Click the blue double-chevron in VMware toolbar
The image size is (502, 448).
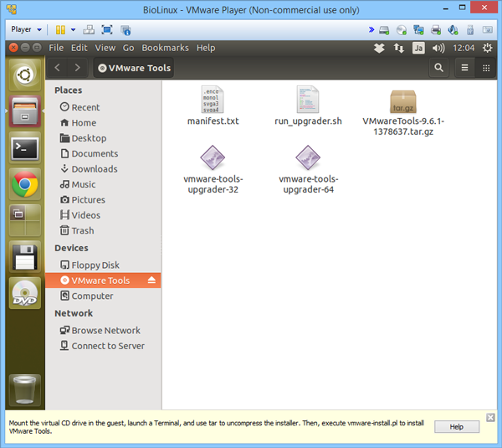click(371, 30)
